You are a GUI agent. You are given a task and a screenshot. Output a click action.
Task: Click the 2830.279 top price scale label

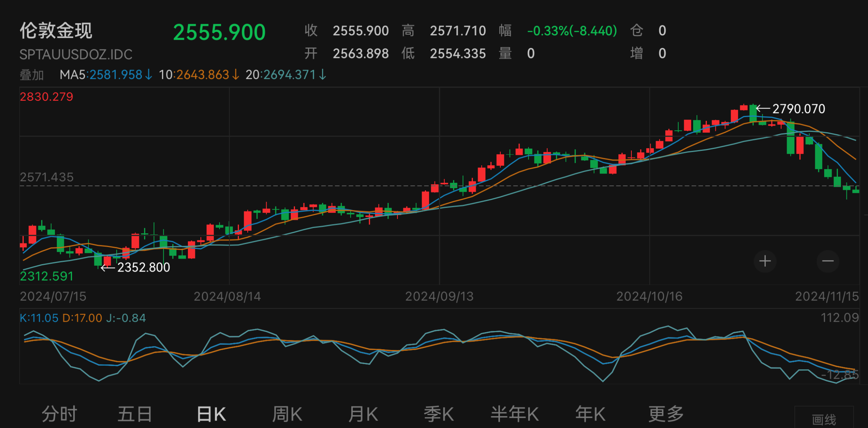click(46, 97)
